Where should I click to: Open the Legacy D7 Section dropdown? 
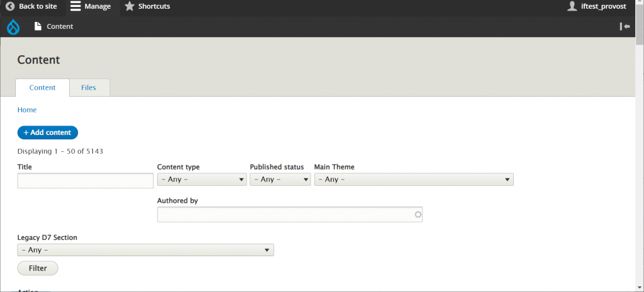[x=145, y=250]
